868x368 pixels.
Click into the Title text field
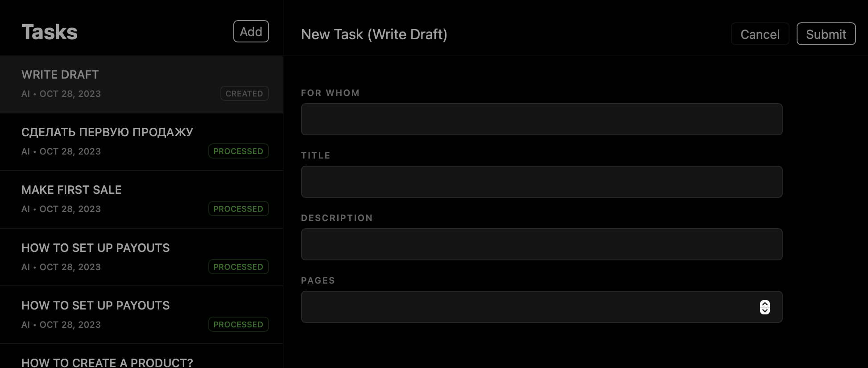(x=541, y=182)
